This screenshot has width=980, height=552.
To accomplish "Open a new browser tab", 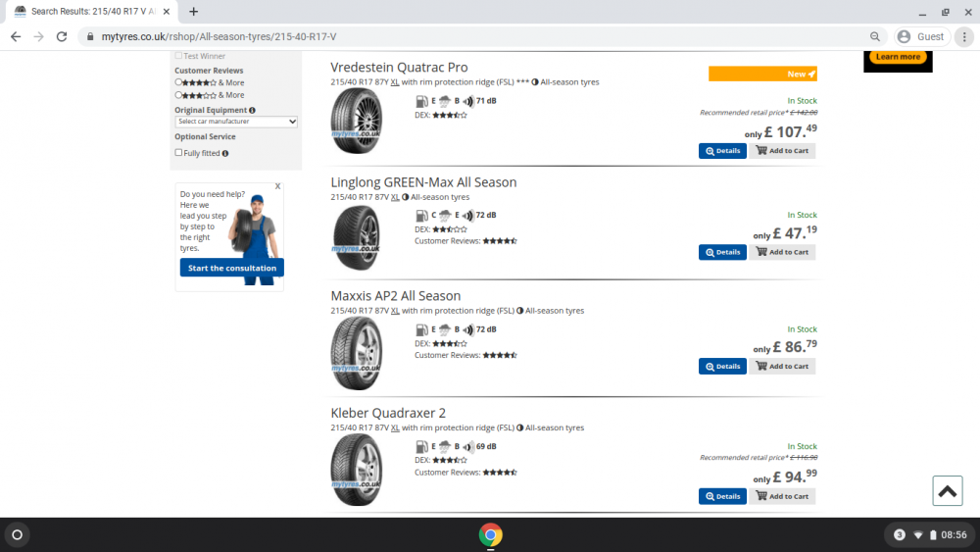I will click(194, 11).
